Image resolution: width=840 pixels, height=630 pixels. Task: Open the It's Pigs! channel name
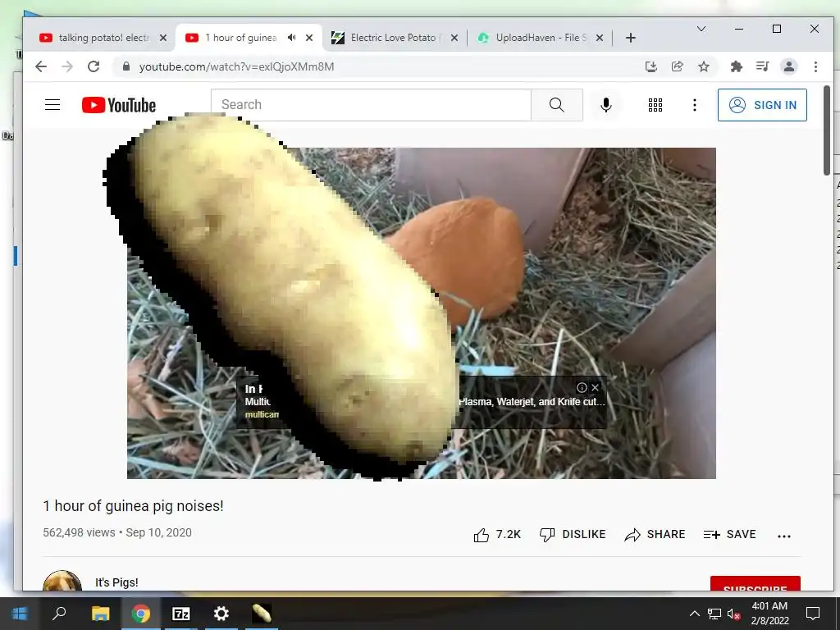tap(116, 582)
